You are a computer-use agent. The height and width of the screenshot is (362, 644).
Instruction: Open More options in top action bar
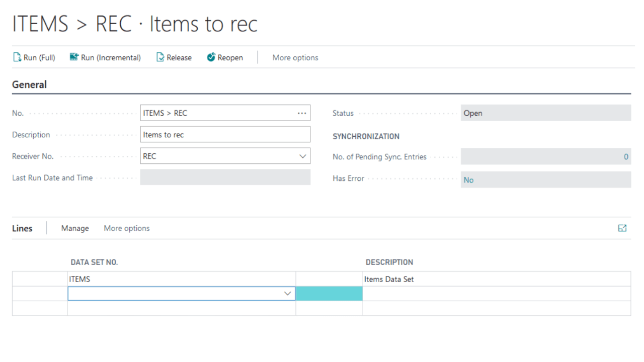(x=295, y=58)
